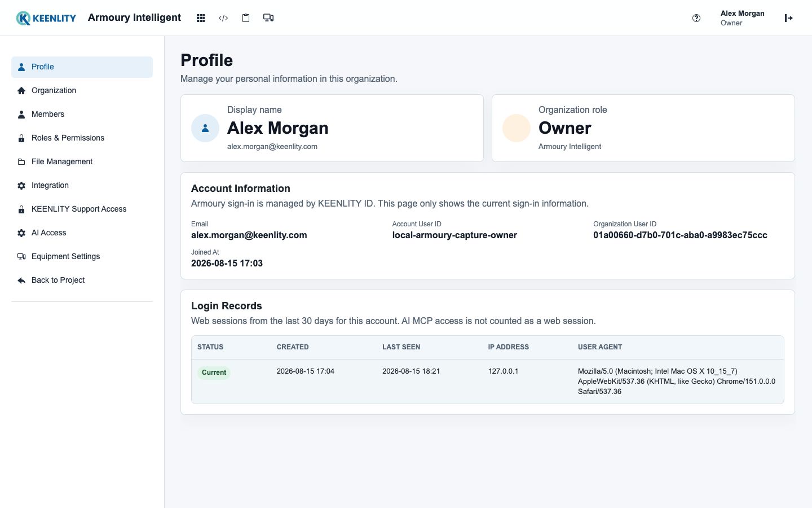The image size is (812, 508).
Task: Click the Roles & Permissions lock icon
Action: (x=21, y=138)
